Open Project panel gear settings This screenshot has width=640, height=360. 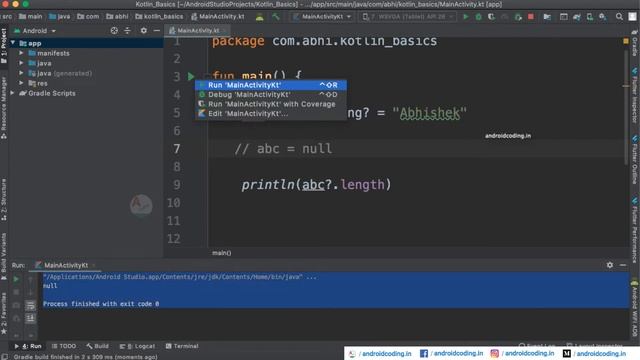click(144, 31)
